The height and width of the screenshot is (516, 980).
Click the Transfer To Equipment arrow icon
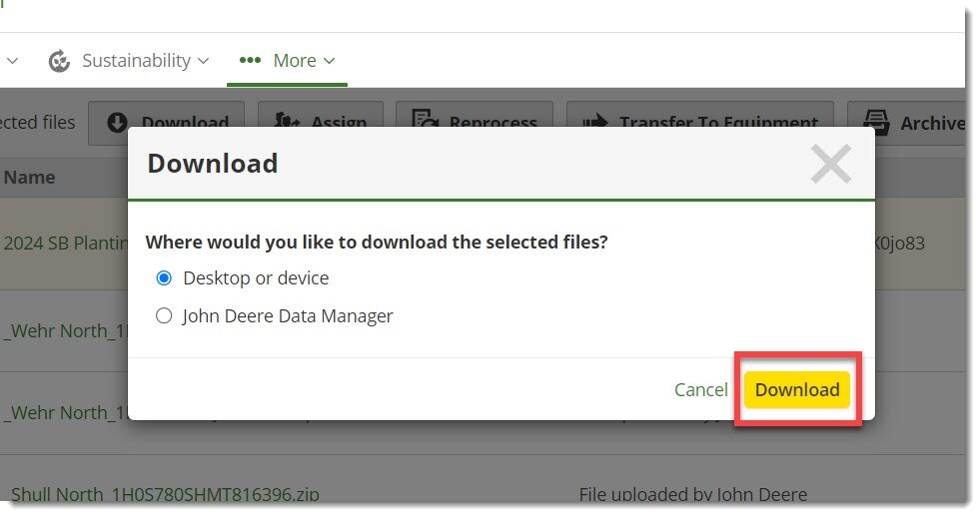point(594,123)
